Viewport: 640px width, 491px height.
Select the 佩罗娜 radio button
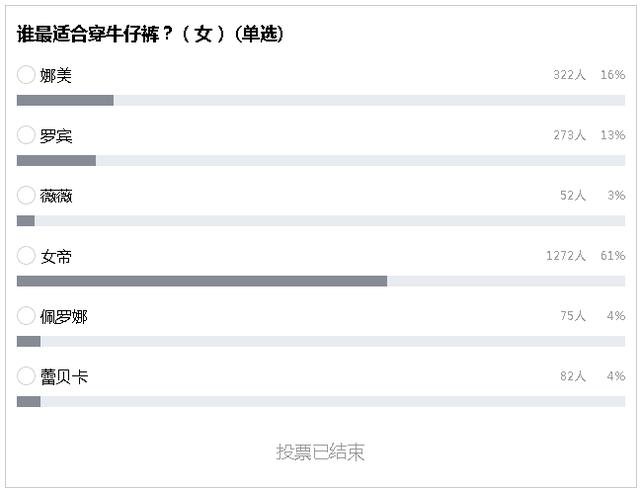26,316
